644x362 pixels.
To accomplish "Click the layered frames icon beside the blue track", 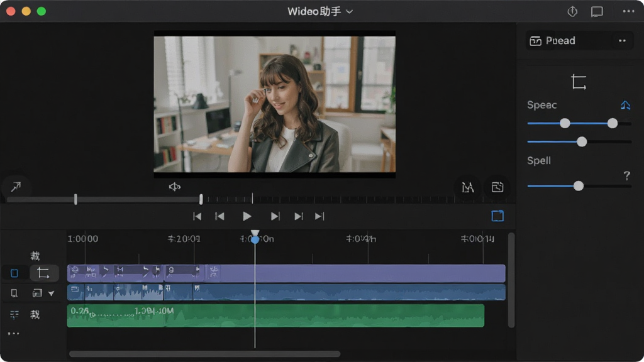I will tap(37, 293).
